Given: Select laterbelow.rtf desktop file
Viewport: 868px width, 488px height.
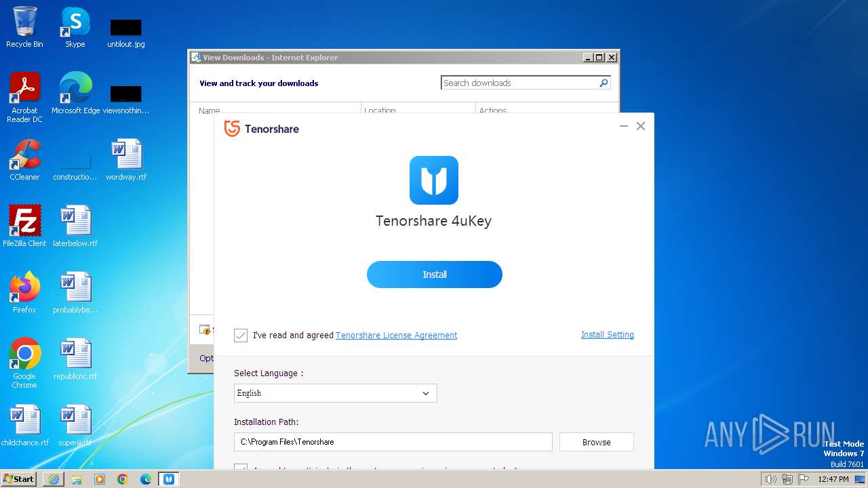Looking at the screenshot, I should pyautogui.click(x=75, y=226).
